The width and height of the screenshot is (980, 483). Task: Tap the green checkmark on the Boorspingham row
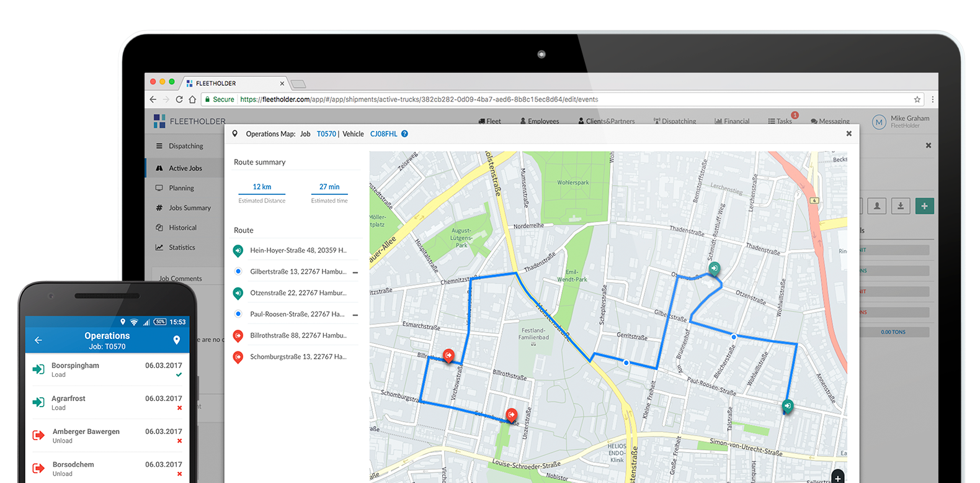click(179, 374)
